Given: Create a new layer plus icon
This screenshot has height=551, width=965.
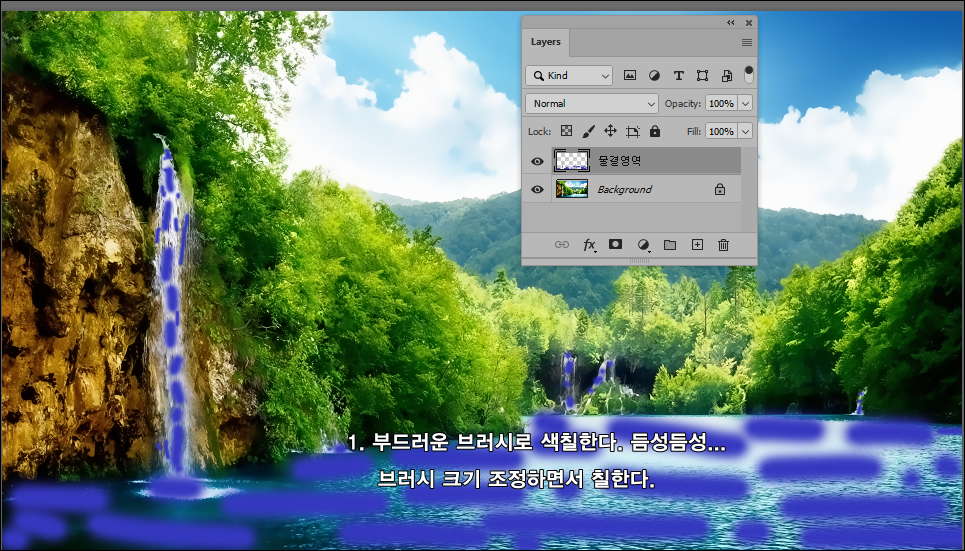Looking at the screenshot, I should click(x=697, y=244).
